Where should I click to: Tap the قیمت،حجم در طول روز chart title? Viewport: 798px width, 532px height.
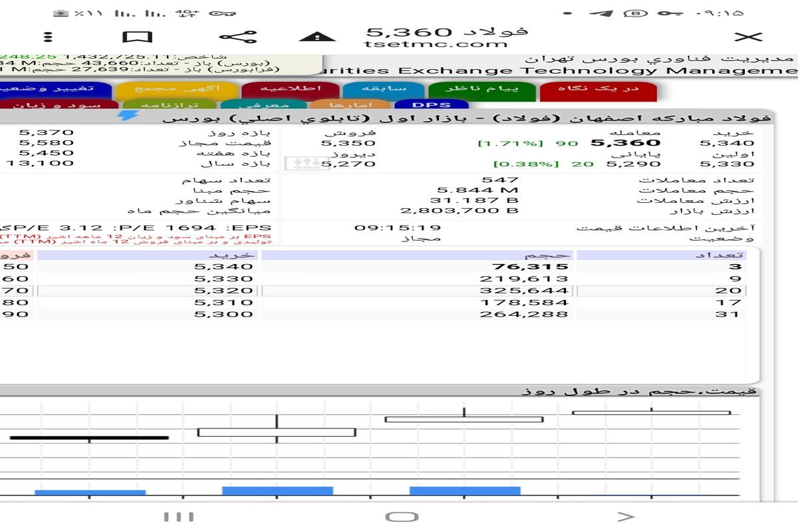point(639,391)
